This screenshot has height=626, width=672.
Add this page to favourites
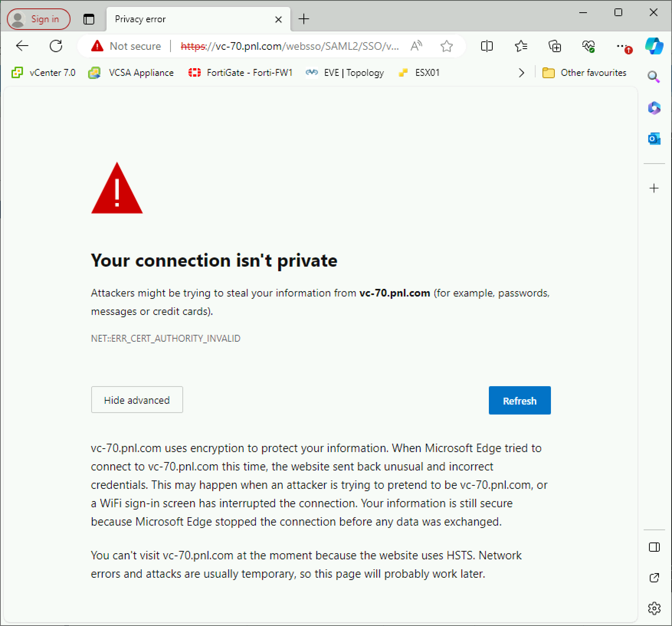[446, 46]
